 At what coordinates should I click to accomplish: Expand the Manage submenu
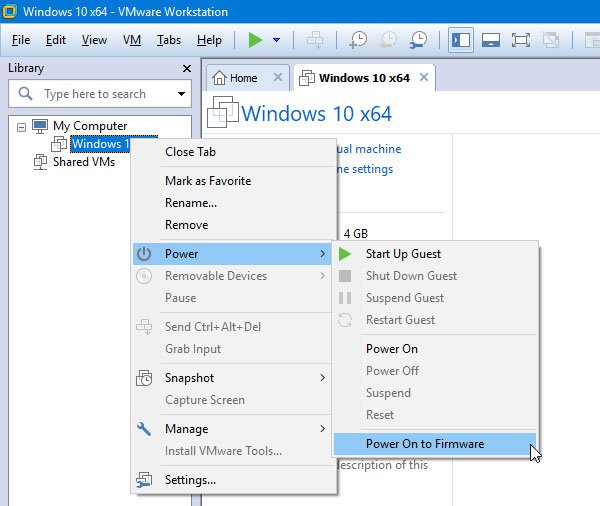coord(234,429)
